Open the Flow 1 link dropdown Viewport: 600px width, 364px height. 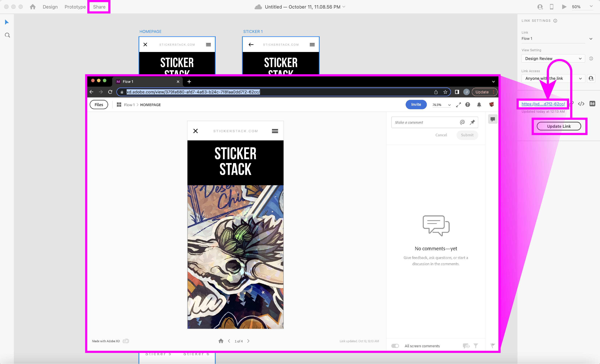556,39
